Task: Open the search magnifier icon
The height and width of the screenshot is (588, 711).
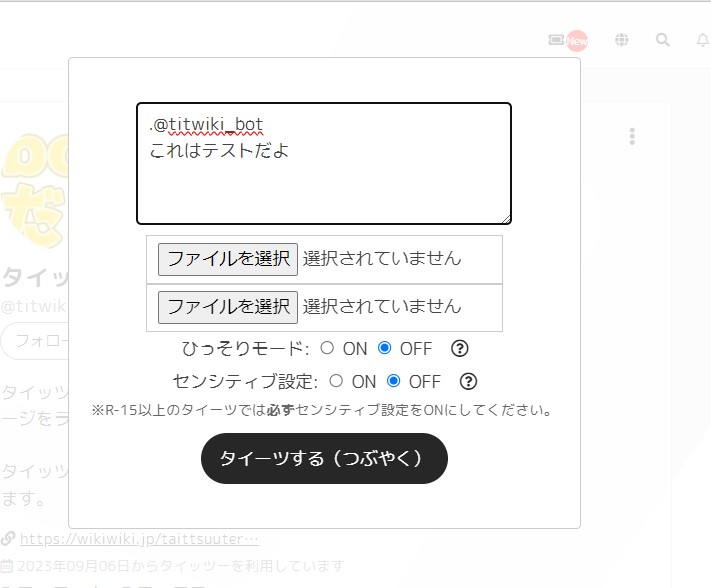Action: point(662,40)
